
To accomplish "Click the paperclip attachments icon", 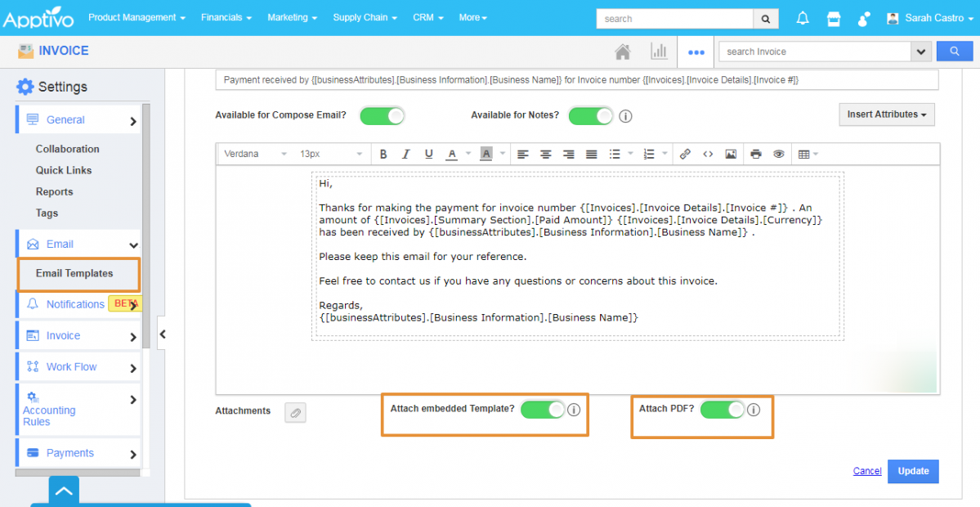I will pos(295,412).
